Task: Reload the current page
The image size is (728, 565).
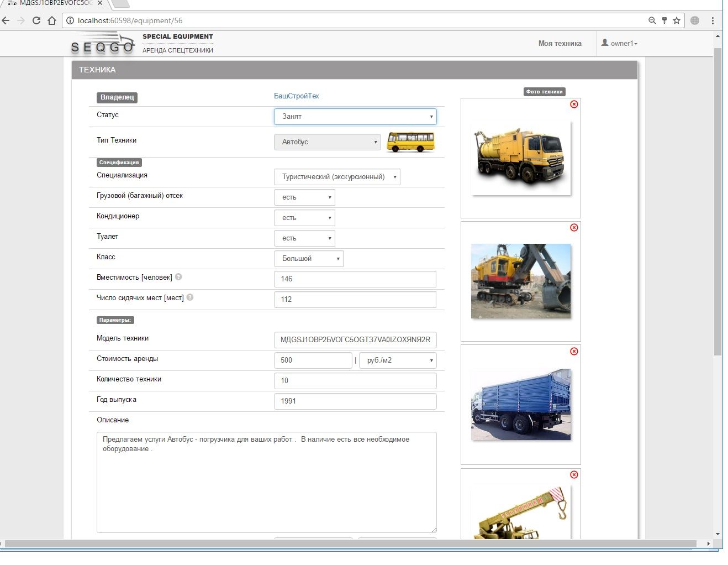Action: 36,20
